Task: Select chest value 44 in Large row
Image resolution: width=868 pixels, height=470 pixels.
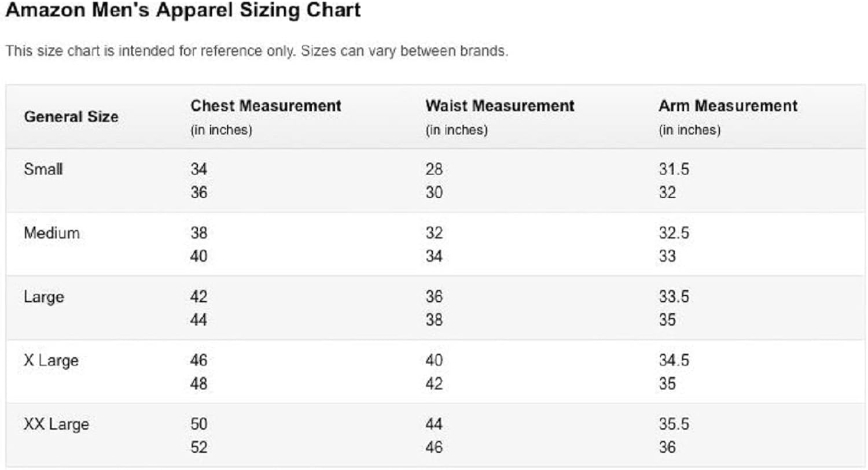Action: pyautogui.click(x=198, y=320)
